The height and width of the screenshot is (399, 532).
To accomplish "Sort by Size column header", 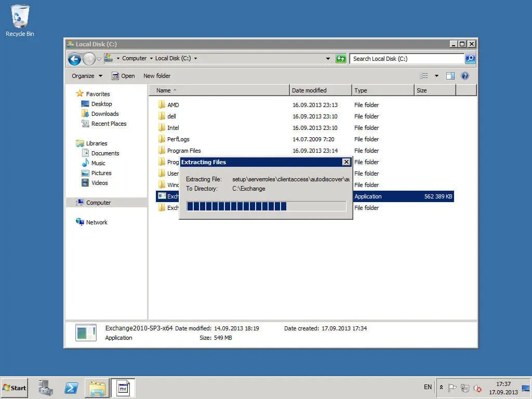I will (435, 90).
